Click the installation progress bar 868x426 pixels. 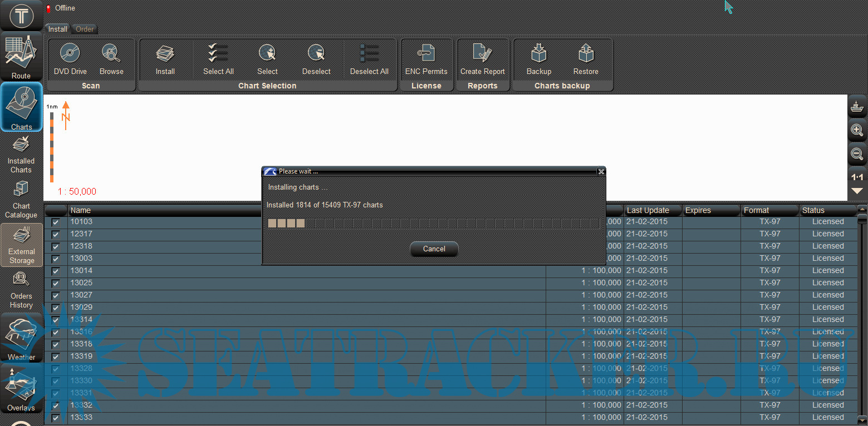click(433, 223)
